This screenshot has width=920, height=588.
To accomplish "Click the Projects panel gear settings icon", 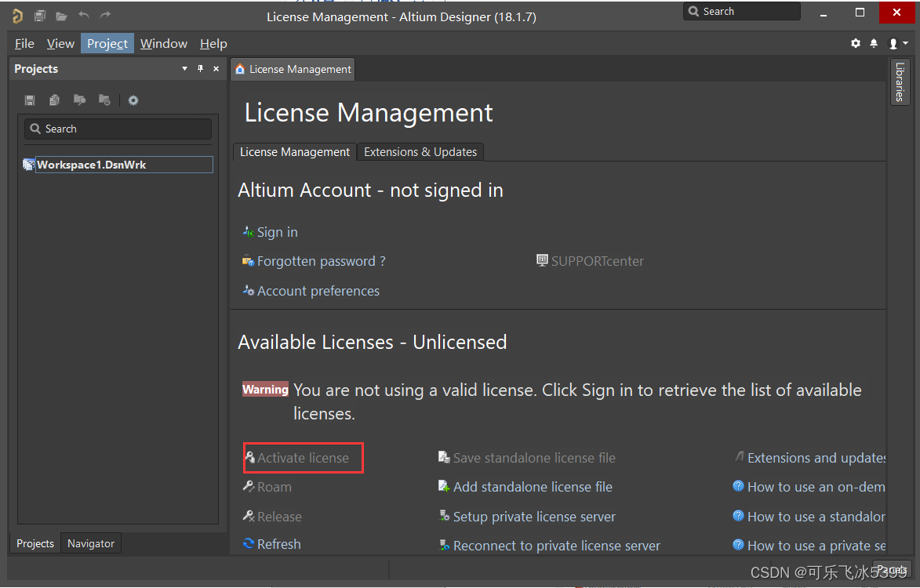I will coord(133,100).
